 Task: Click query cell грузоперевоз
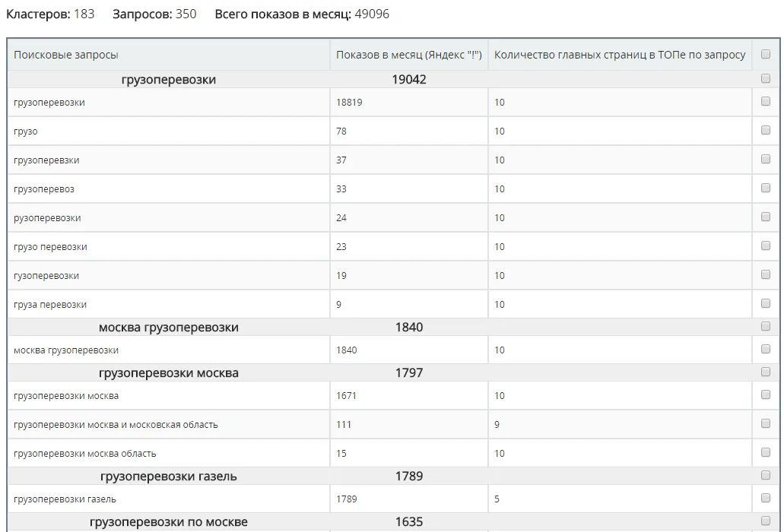[x=44, y=189]
